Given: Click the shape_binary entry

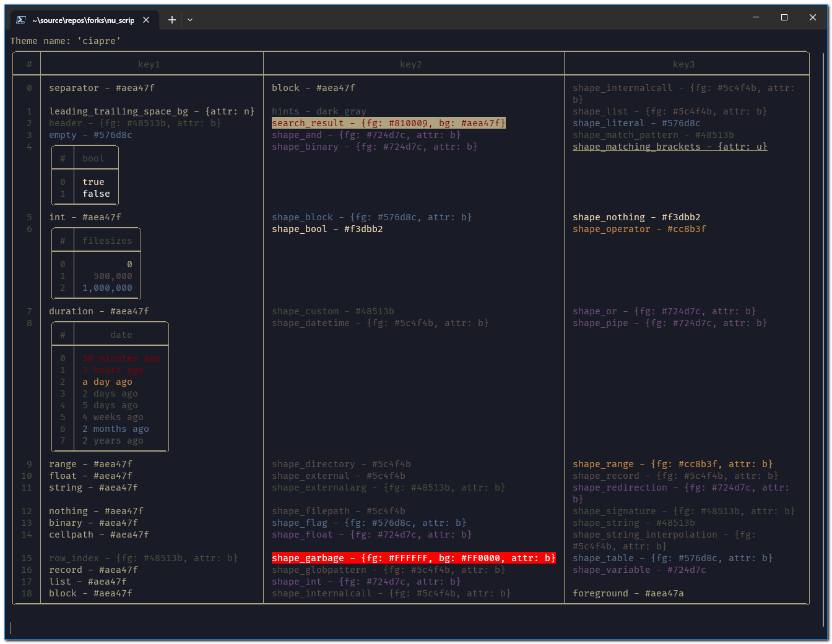Looking at the screenshot, I should [x=375, y=147].
